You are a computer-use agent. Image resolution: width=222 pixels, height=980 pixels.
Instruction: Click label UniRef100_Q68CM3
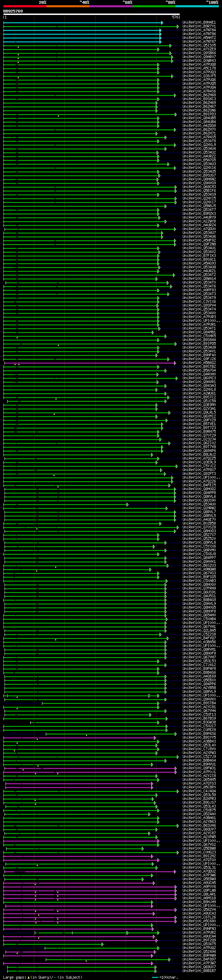coord(199,187)
